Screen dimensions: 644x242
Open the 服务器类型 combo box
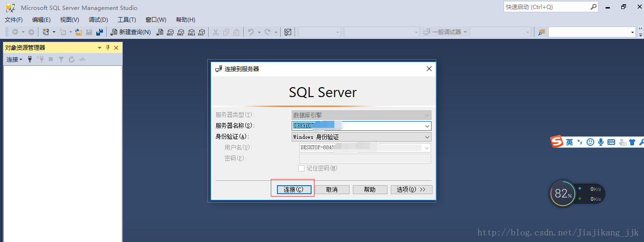[x=361, y=115]
